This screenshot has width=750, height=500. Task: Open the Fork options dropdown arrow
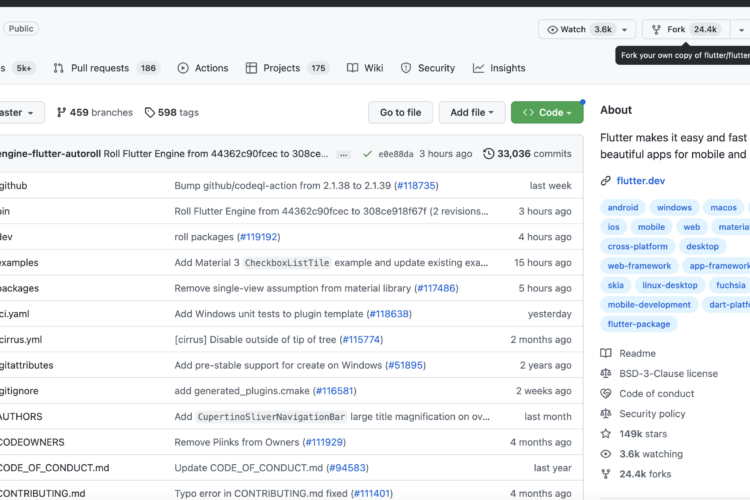click(x=741, y=30)
